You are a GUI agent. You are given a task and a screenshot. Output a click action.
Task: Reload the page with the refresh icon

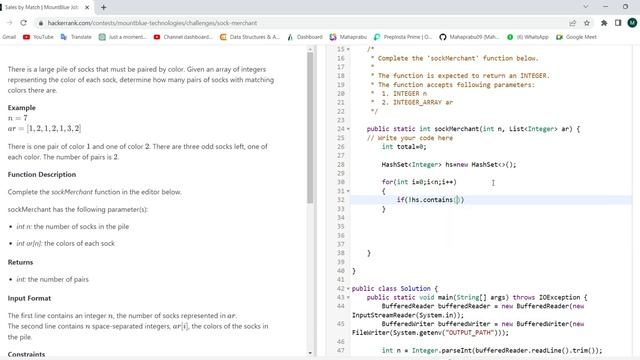pos(23,23)
